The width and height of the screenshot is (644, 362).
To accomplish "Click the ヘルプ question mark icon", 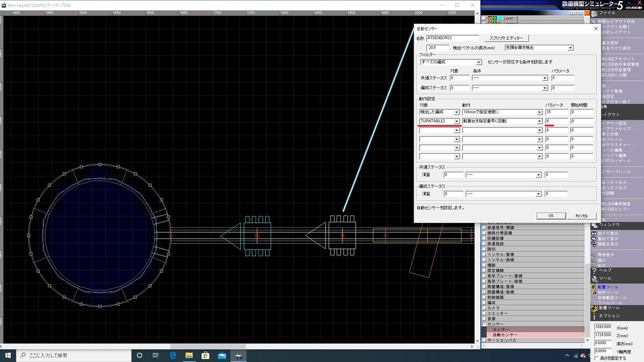I will pyautogui.click(x=594, y=270).
